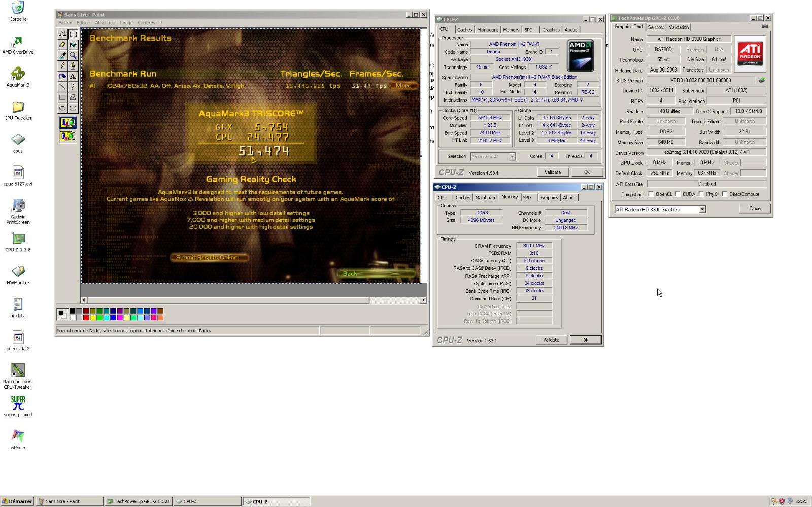
Task: Click the Paint horizontal scrollbar right arrow
Action: coord(424,300)
